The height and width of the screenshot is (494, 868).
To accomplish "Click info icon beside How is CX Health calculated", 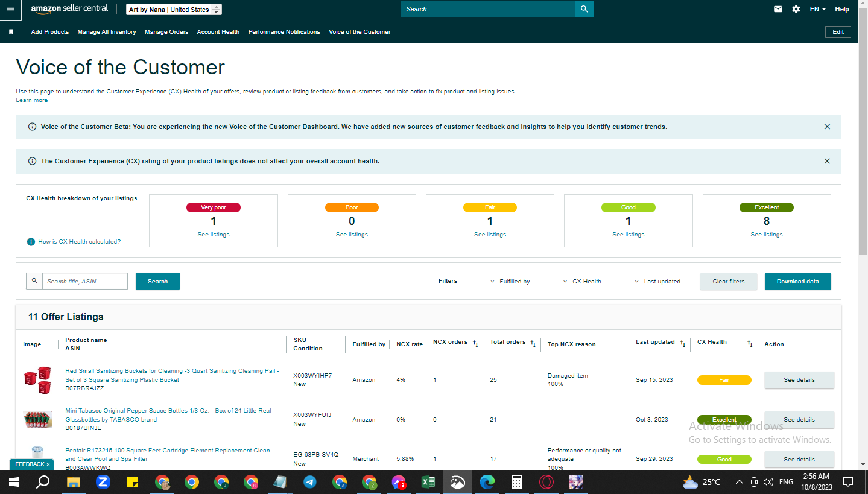I will tap(31, 242).
